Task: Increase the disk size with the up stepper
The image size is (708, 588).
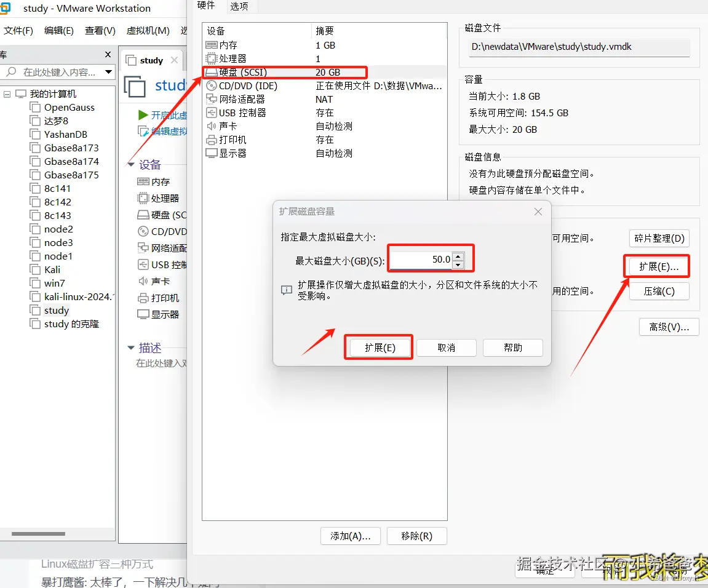Action: (458, 254)
